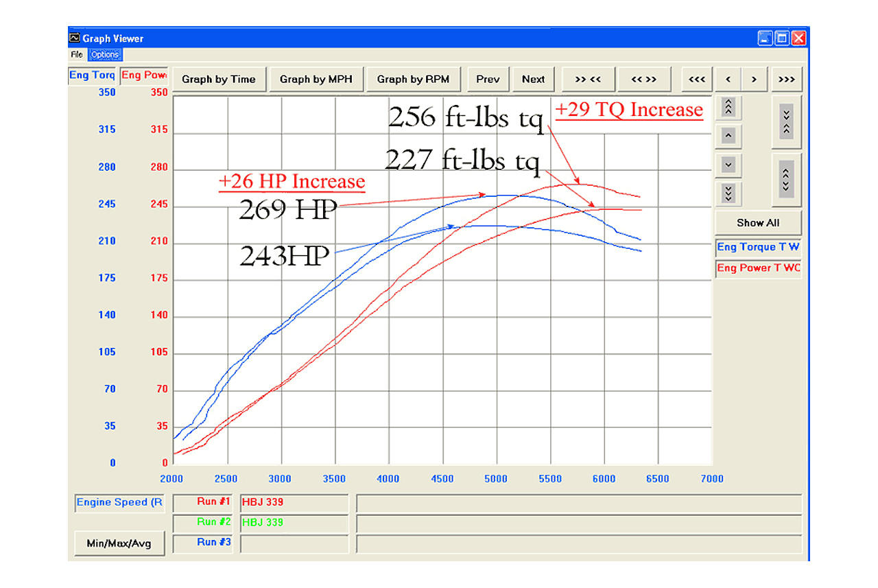Toggle the Eng Torq axis label

(92, 75)
